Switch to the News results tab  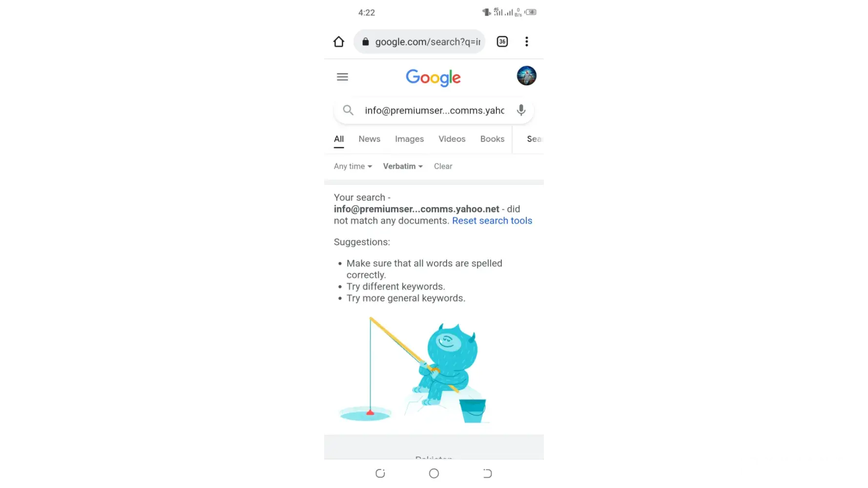pos(369,139)
